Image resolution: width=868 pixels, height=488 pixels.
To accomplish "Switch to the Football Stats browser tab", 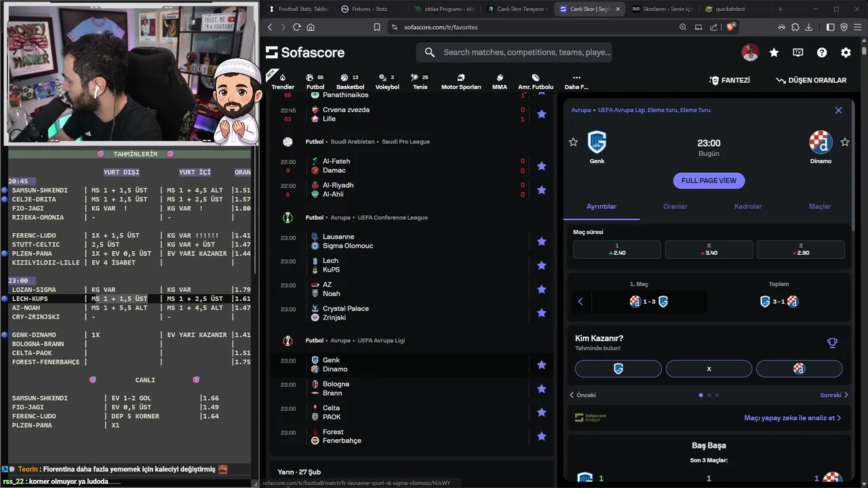I will (x=297, y=9).
